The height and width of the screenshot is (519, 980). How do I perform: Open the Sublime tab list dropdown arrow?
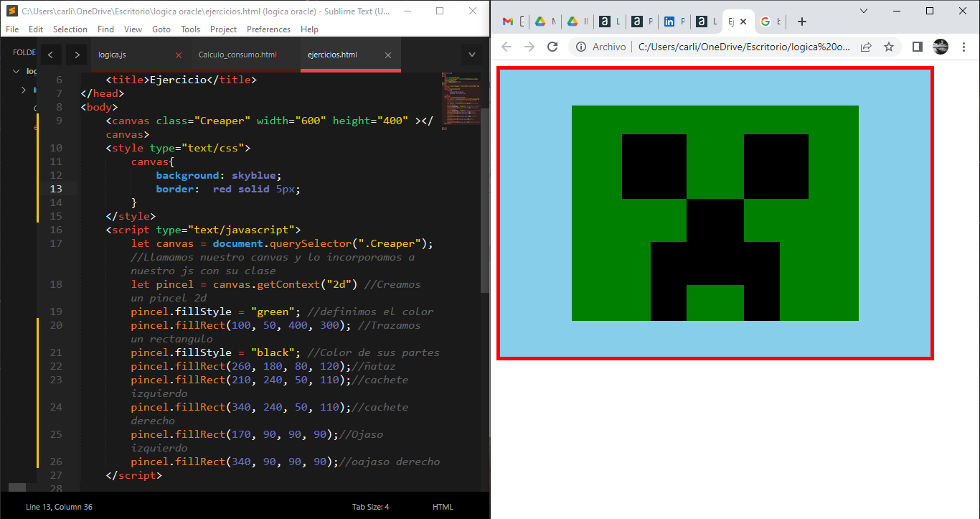(x=472, y=55)
